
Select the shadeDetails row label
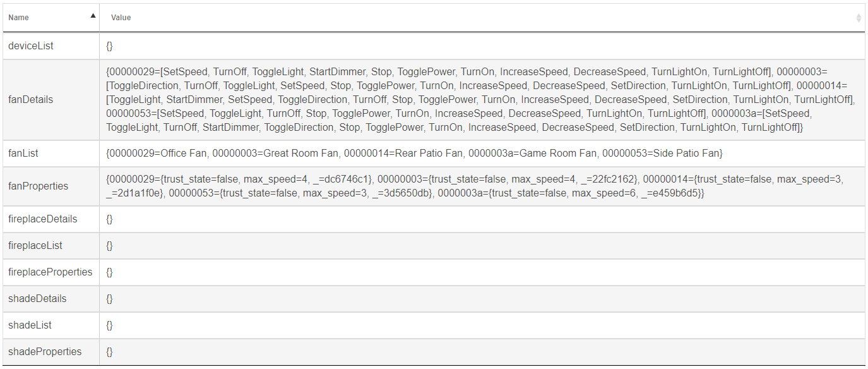[37, 298]
